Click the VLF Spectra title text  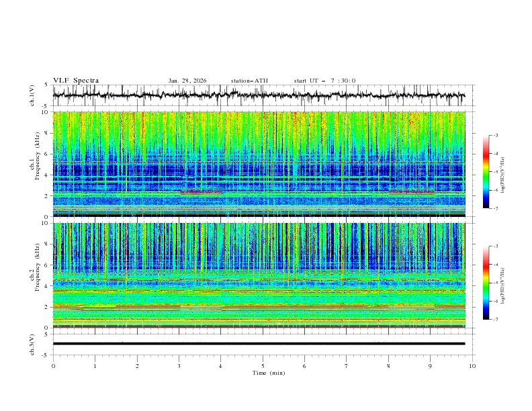76,81
